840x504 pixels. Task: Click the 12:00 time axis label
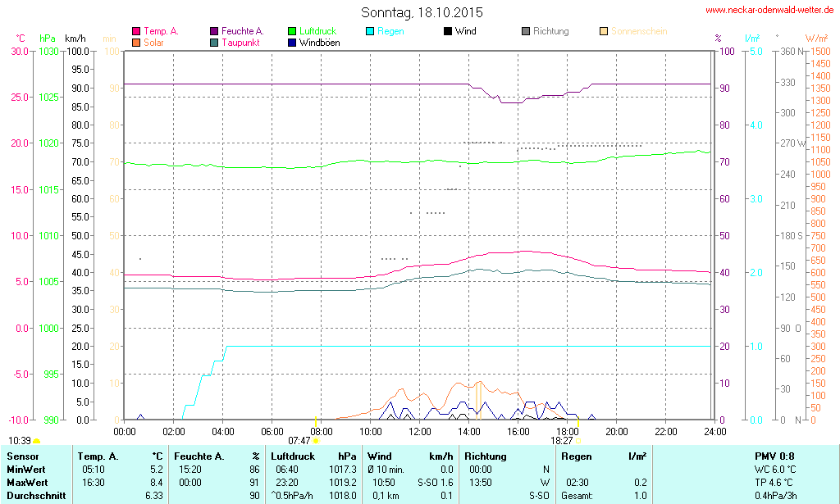pos(420,432)
